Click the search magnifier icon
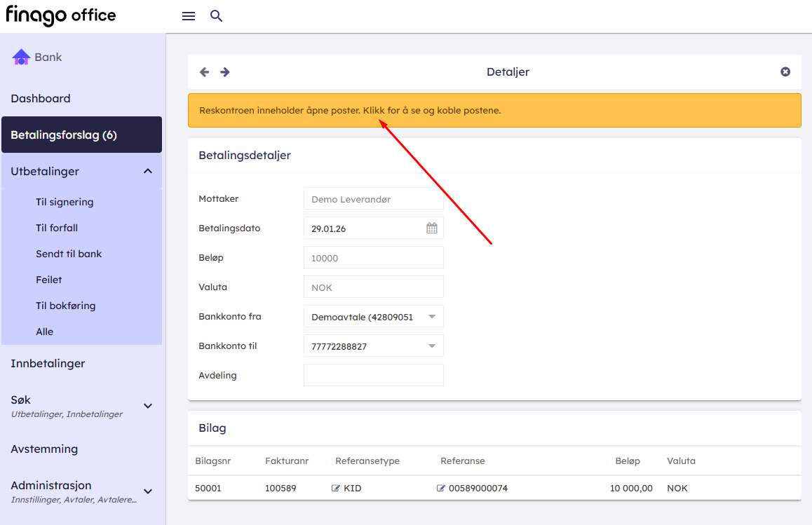The height and width of the screenshot is (525, 812). pos(217,16)
